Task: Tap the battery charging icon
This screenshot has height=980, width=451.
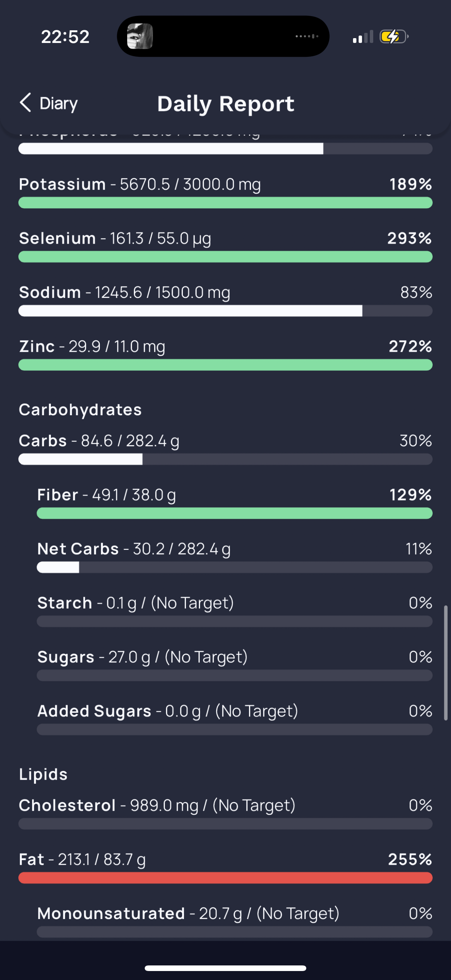Action: click(394, 37)
